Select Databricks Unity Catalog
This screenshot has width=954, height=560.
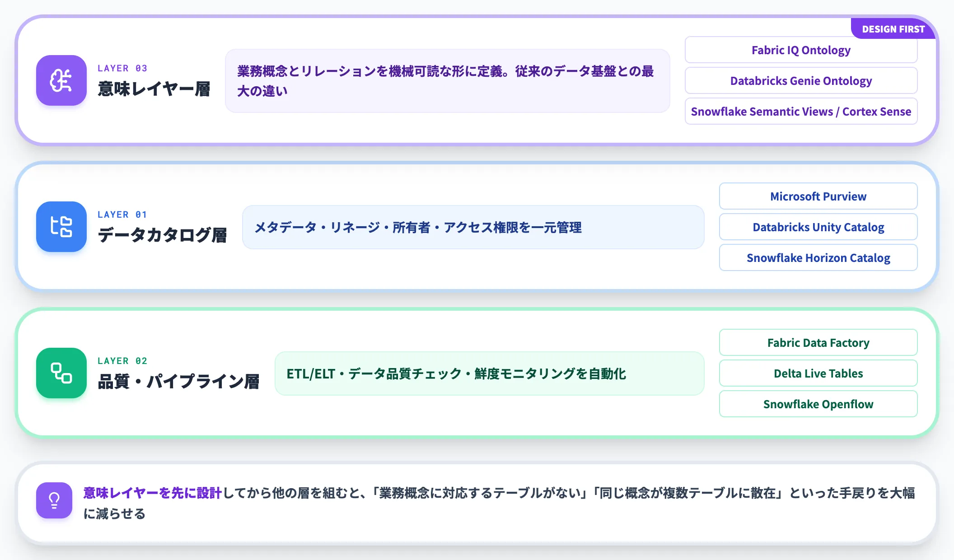[x=818, y=227]
